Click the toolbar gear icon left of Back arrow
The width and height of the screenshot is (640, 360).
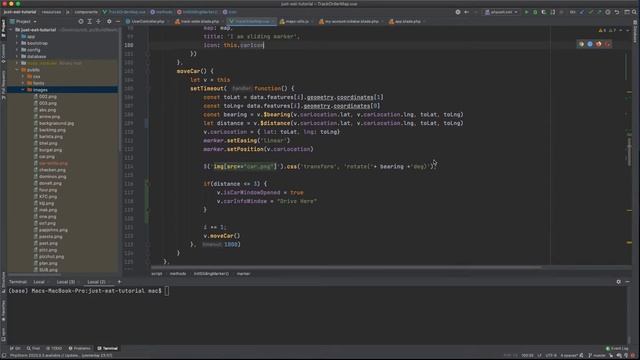coord(458,12)
